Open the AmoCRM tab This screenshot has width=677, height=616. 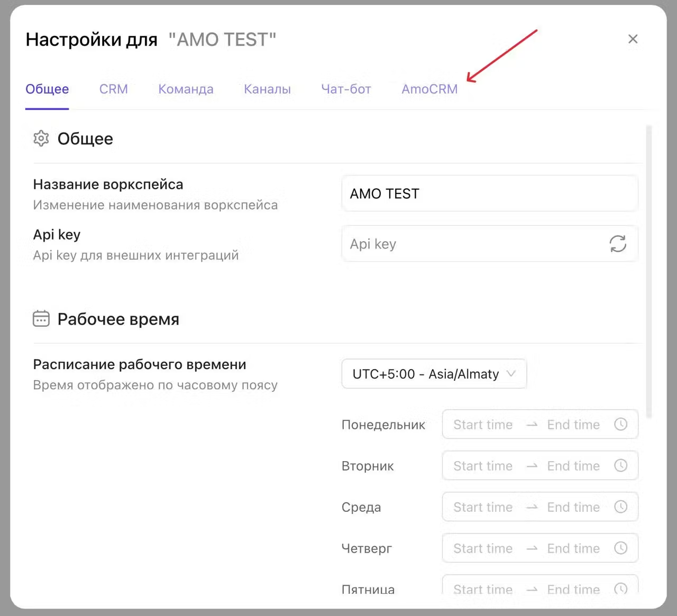click(429, 89)
